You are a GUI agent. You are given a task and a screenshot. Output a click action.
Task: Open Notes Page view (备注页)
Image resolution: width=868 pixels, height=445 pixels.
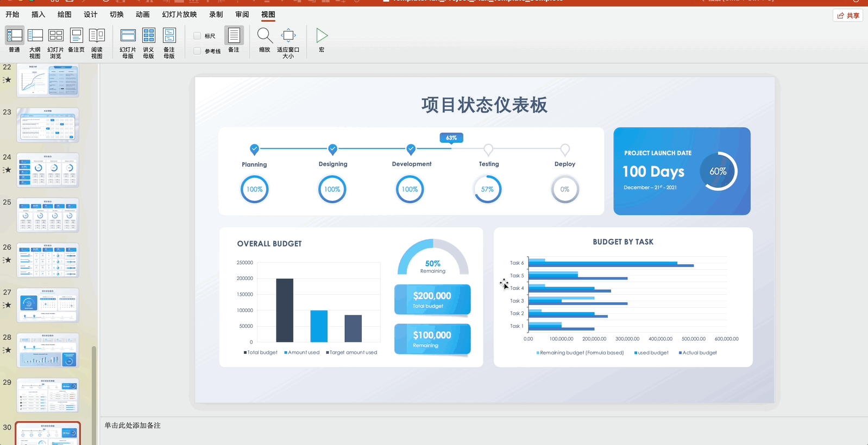(77, 40)
